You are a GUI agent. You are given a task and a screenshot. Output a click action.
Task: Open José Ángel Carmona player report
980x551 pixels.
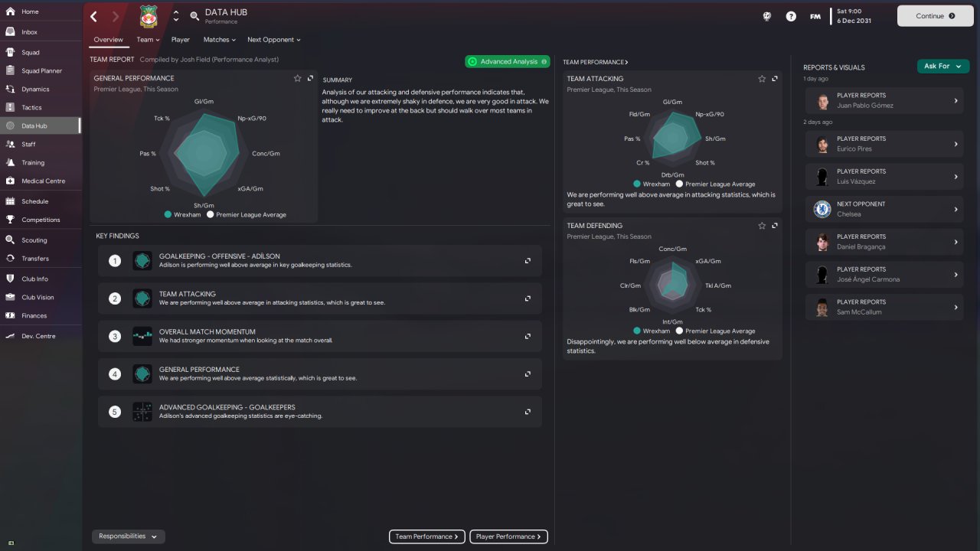click(x=884, y=274)
